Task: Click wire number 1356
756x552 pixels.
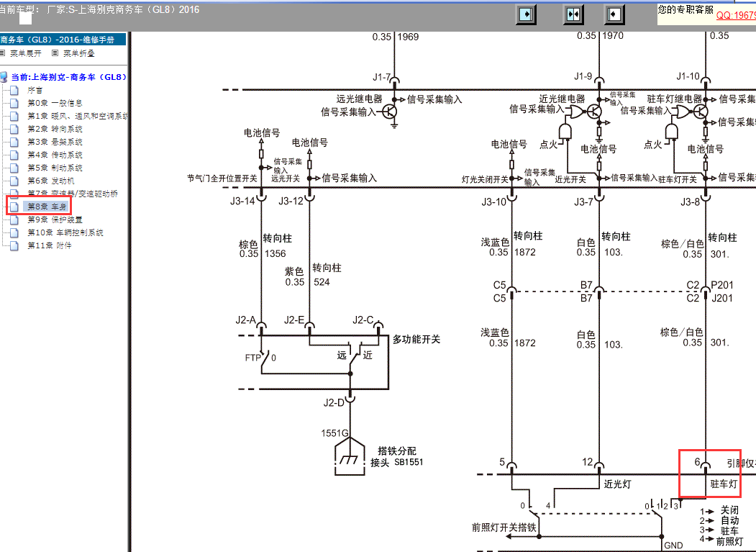Action: [275, 253]
